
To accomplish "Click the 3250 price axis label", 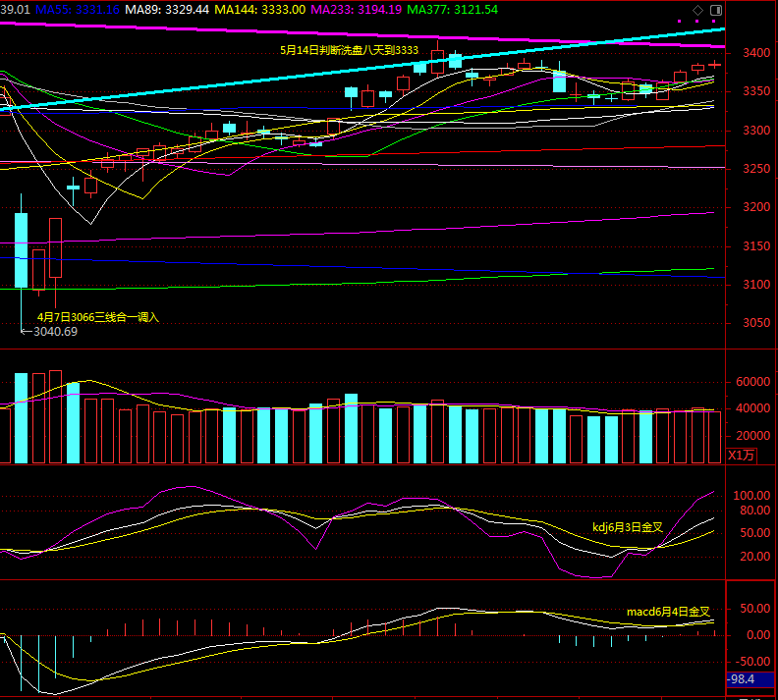I will [x=756, y=169].
